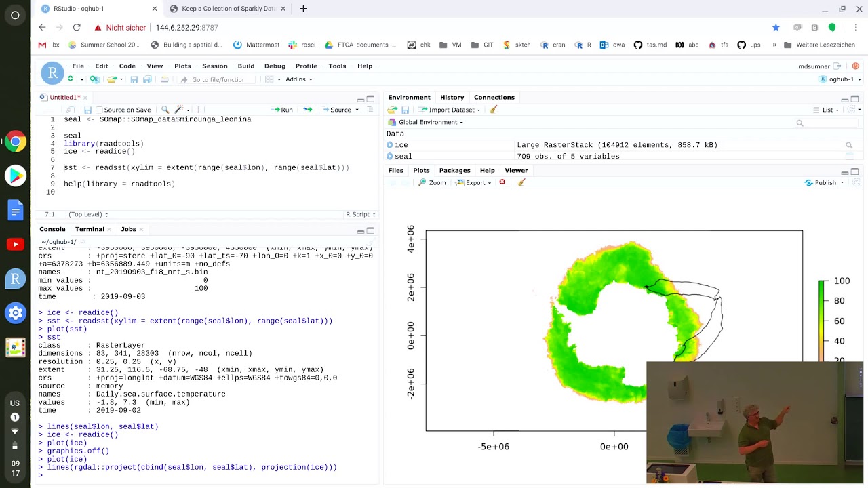Image resolution: width=868 pixels, height=488 pixels.
Task: Open the Source button dropdown arrow
Action: pyautogui.click(x=357, y=110)
